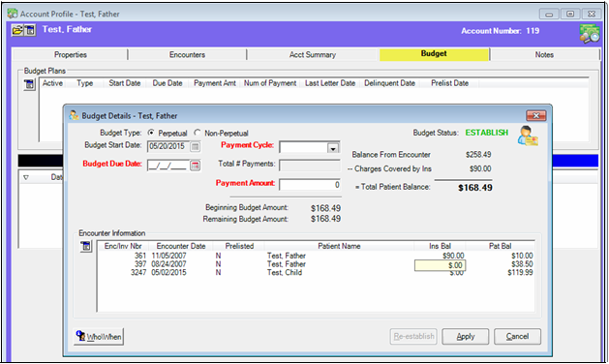Click the Payment Amt column header

pos(215,83)
